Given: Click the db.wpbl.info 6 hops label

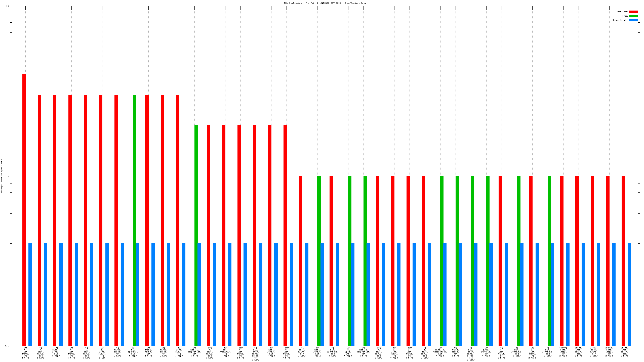Looking at the screenshot, I should pyautogui.click(x=348, y=352).
